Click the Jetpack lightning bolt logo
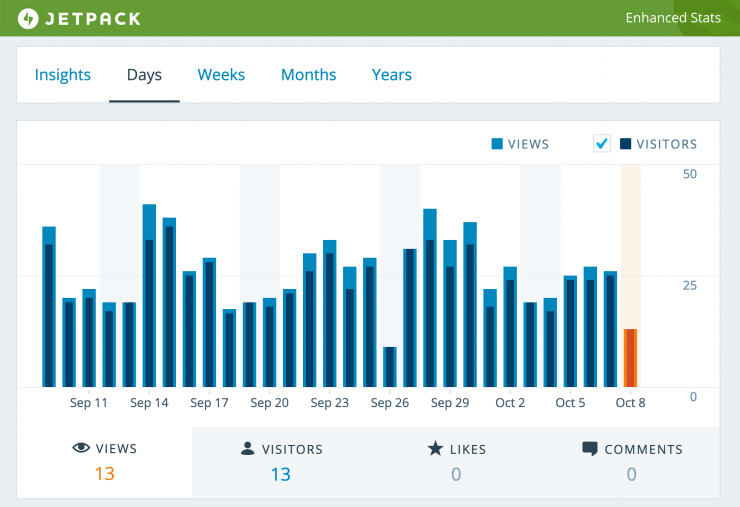Screen dimensions: 740x507 [x=28, y=19]
